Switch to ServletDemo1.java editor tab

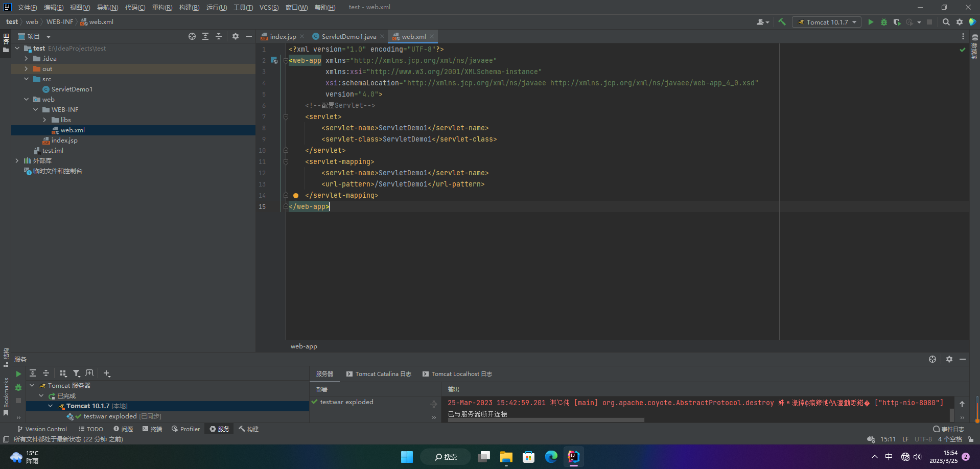tap(348, 37)
